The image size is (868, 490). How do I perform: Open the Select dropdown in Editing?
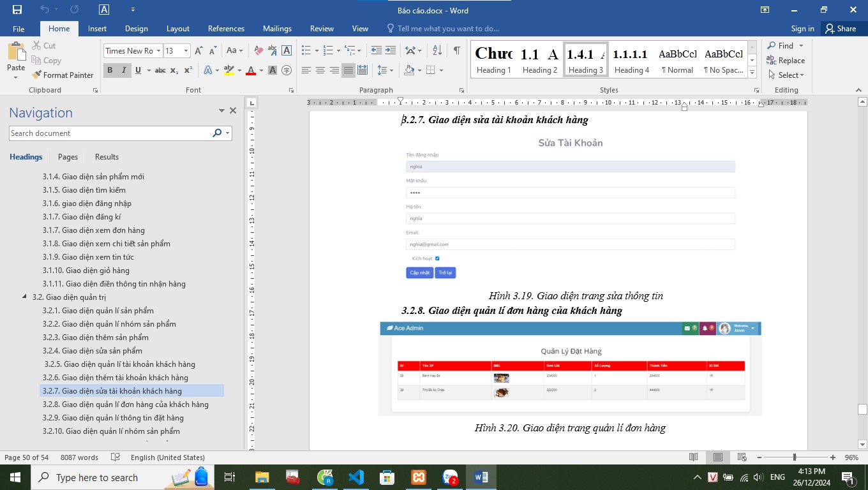click(x=786, y=75)
